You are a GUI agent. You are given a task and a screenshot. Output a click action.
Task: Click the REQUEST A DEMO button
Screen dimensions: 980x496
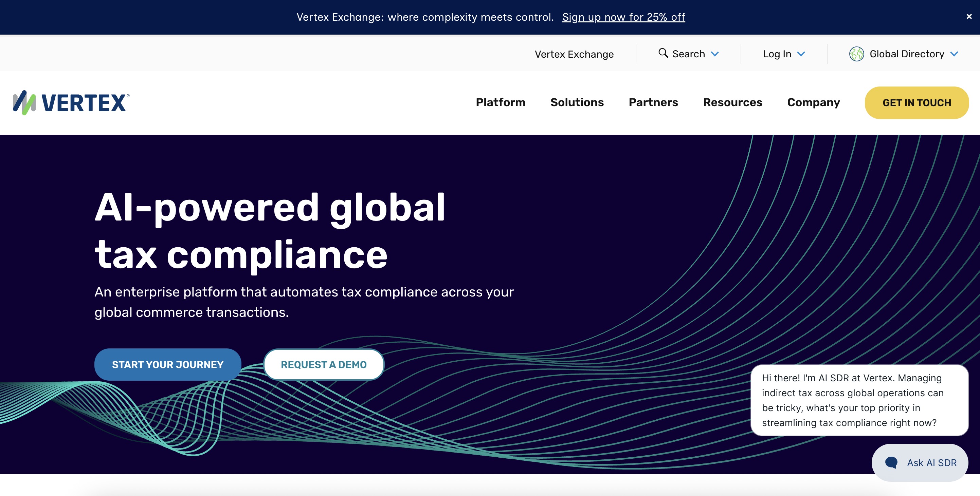[324, 364]
